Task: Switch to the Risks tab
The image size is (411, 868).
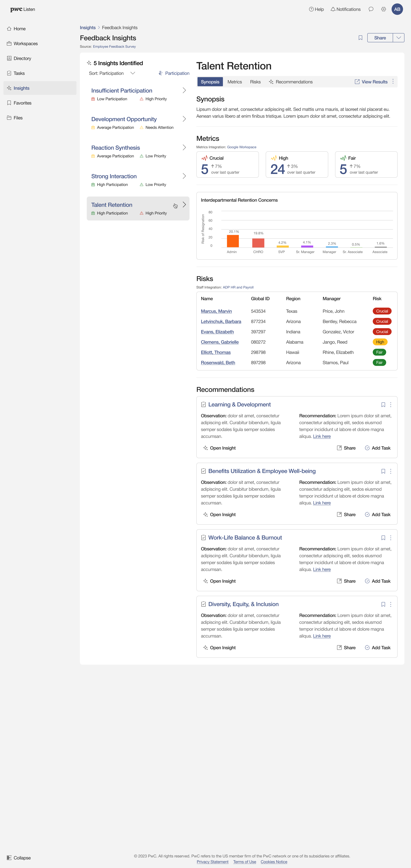Action: [x=255, y=82]
